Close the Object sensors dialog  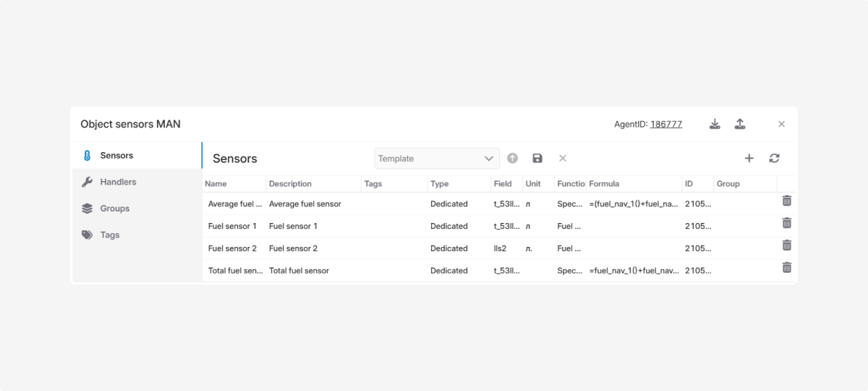click(x=781, y=124)
